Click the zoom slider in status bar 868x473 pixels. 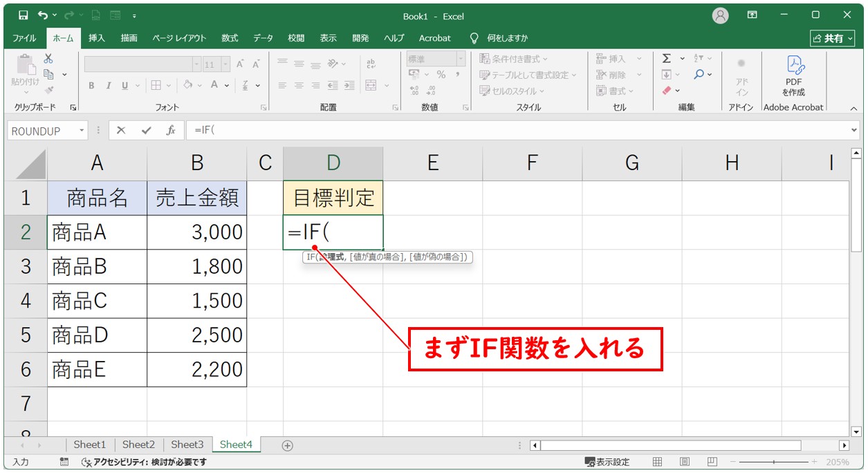(773, 462)
